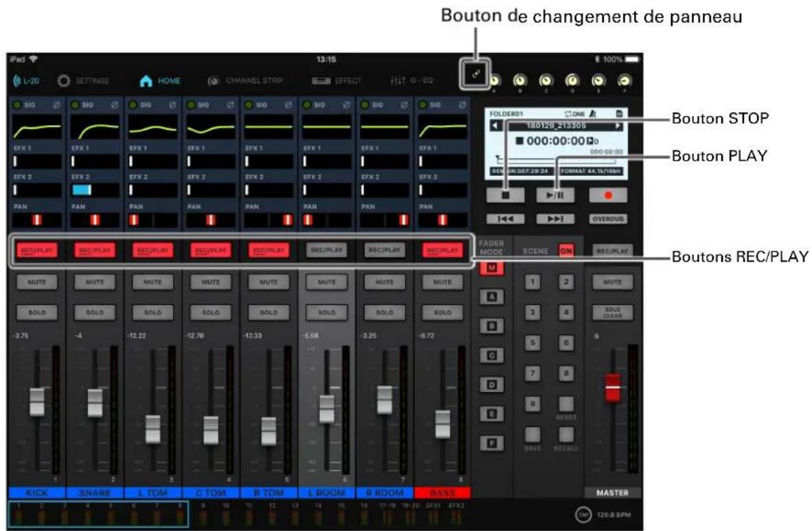This screenshot has height=531, width=812.
Task: Switch to the CHANNEL STRIP tab
Action: pos(245,81)
